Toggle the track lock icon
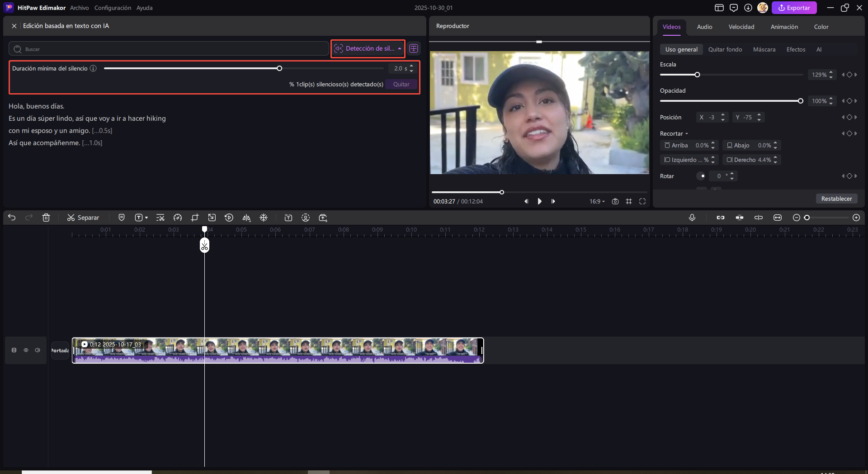The width and height of the screenshot is (868, 474). pyautogui.click(x=14, y=350)
